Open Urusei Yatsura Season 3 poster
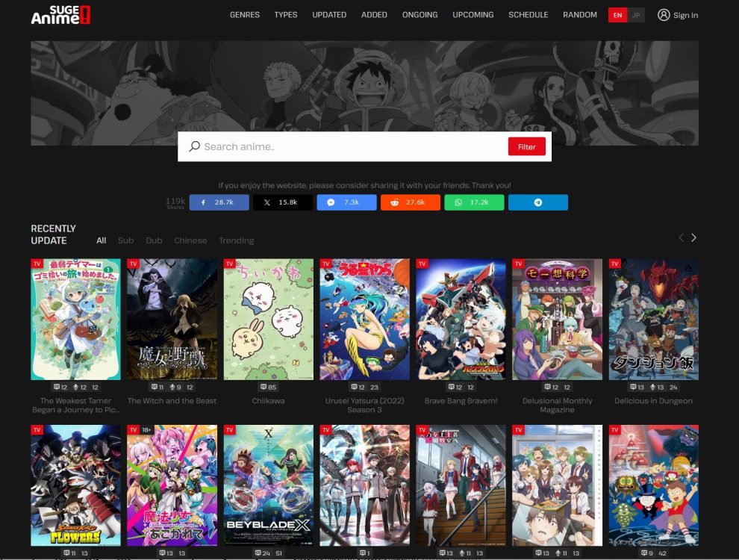 click(365, 319)
